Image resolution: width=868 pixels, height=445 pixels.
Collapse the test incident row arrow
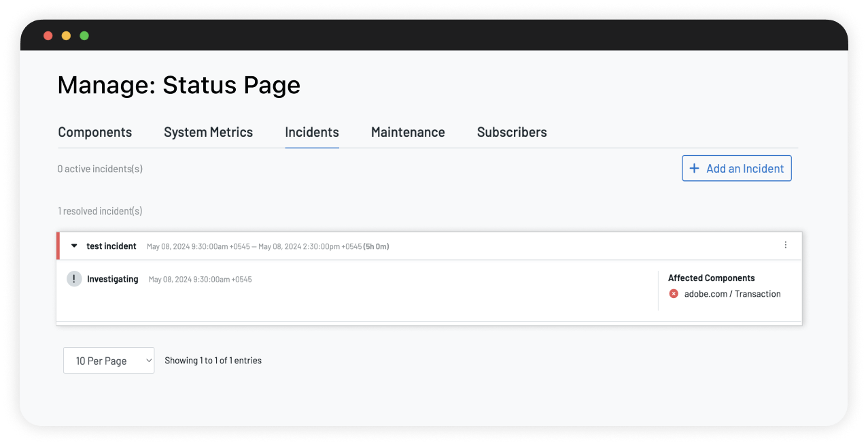[74, 246]
